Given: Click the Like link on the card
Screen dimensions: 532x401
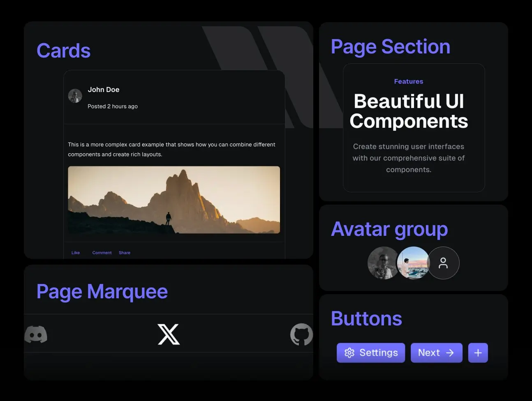Looking at the screenshot, I should pyautogui.click(x=76, y=253).
